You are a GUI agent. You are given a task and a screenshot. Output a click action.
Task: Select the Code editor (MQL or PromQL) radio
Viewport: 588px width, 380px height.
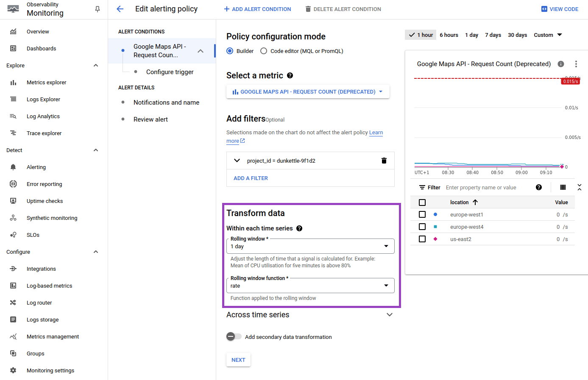pyautogui.click(x=264, y=51)
